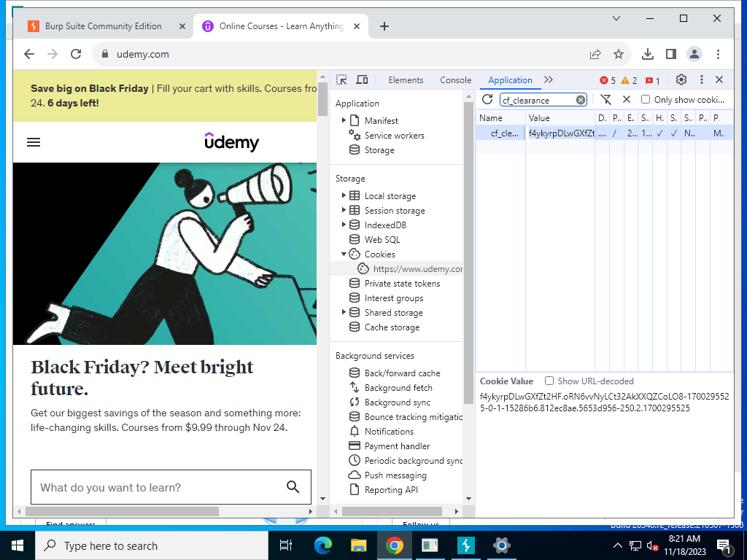Open the Chrome three-dot menu

pos(718,54)
